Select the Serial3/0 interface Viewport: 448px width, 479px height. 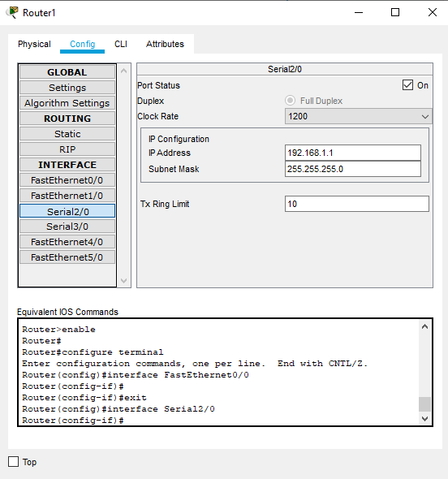coord(67,227)
